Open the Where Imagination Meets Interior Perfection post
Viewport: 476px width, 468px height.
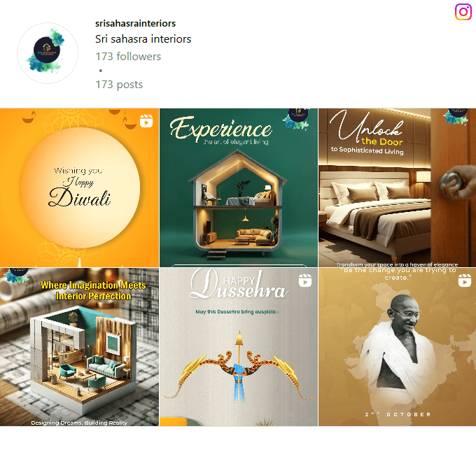[x=79, y=347]
